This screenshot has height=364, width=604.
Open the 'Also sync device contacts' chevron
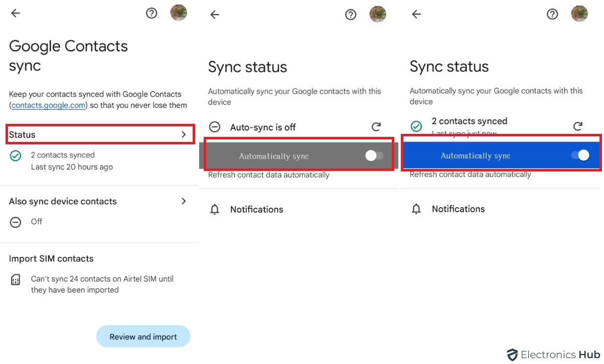click(x=184, y=201)
